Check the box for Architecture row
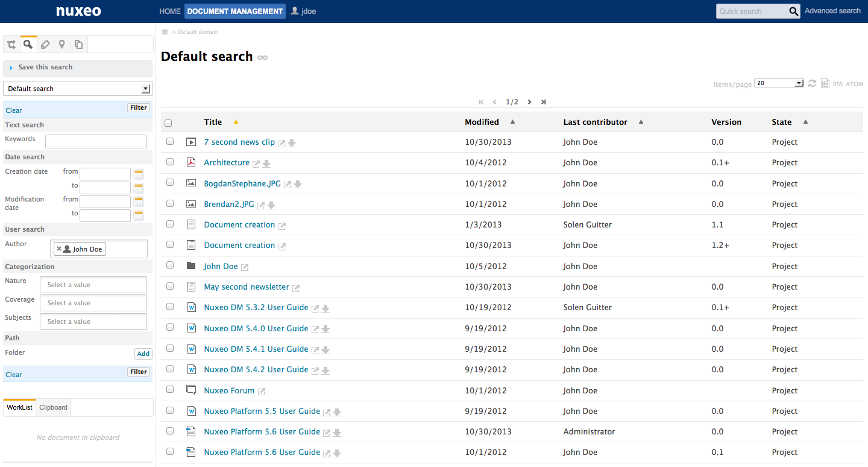This screenshot has height=467, width=868. tap(170, 162)
